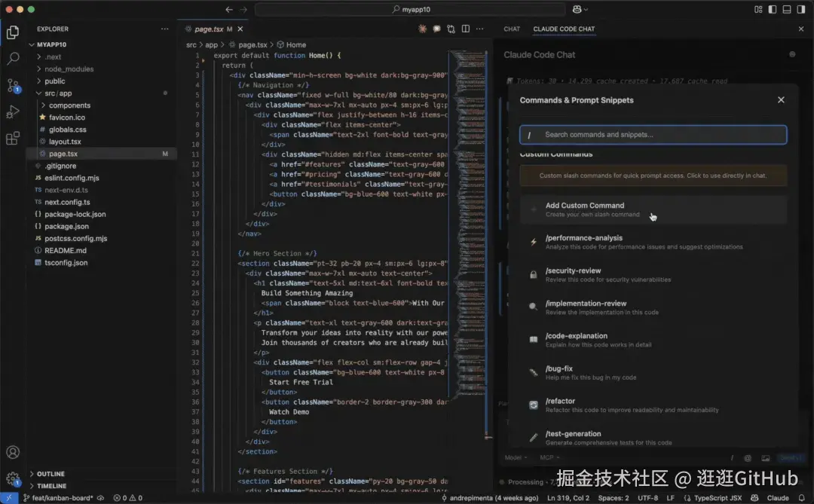Image resolution: width=814 pixels, height=504 pixels.
Task: Open the Search view in activity bar
Action: [x=13, y=58]
